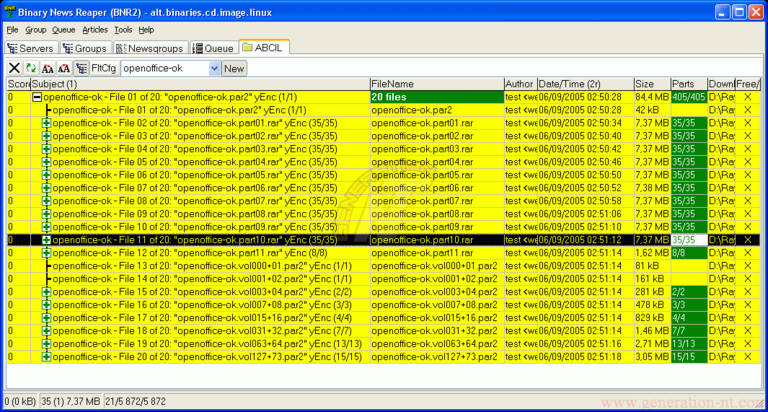Image resolution: width=768 pixels, height=412 pixels.
Task: Click the green refresh arrows icon
Action: tap(31, 68)
